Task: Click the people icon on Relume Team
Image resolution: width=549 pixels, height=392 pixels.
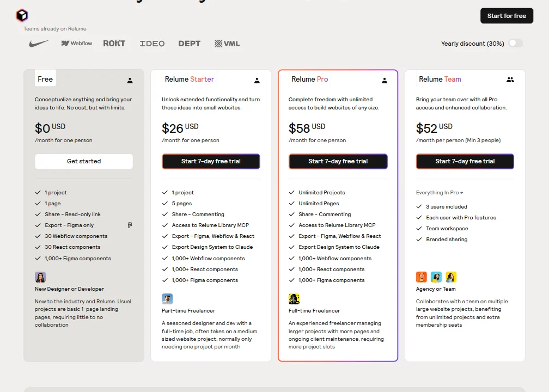Action: 510,80
